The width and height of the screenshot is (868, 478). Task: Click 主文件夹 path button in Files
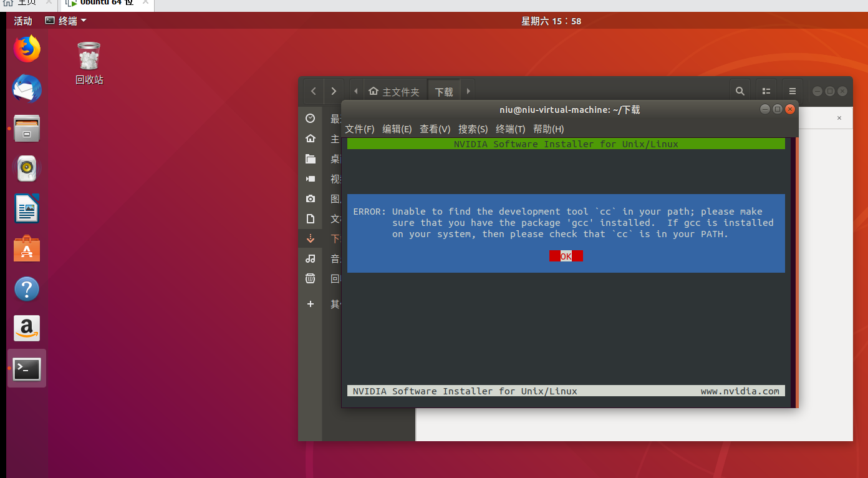tap(394, 91)
